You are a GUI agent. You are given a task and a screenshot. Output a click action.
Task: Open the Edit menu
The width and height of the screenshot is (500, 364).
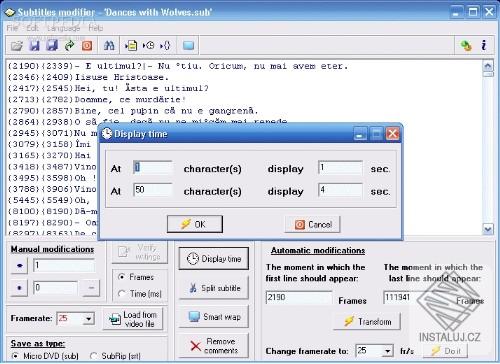click(32, 28)
